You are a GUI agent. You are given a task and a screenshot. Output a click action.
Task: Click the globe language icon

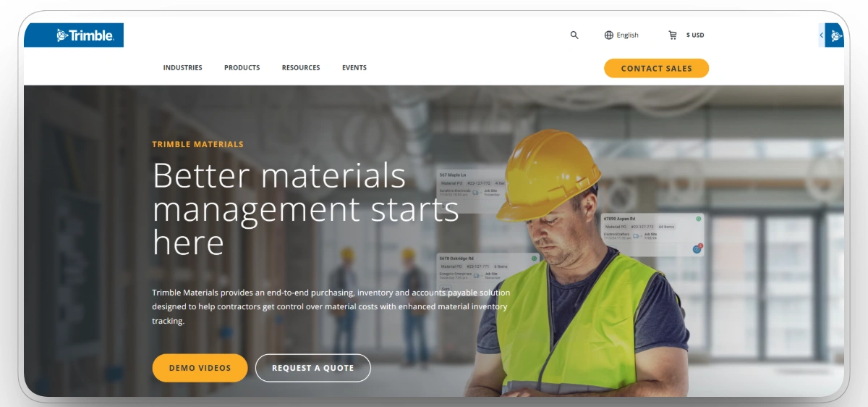[x=609, y=35]
